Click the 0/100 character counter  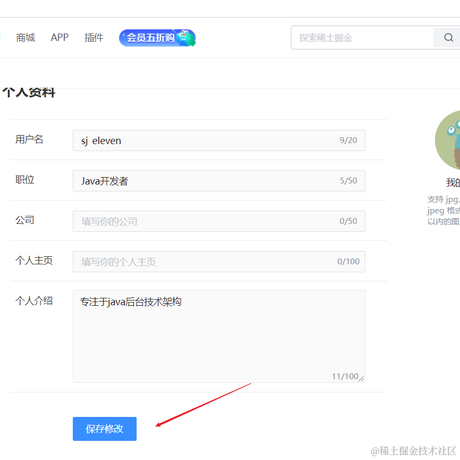tap(348, 261)
